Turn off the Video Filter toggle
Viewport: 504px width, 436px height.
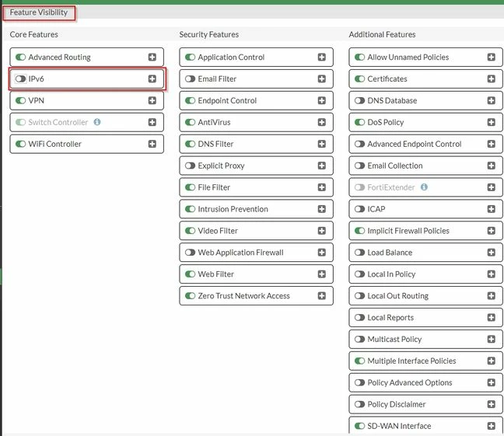click(x=190, y=231)
